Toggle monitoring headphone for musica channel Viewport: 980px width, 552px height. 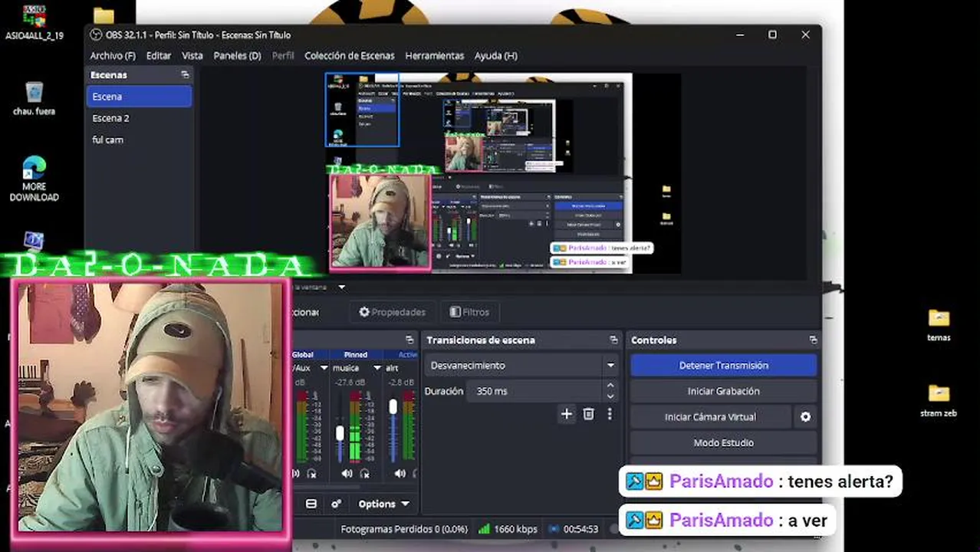coord(365,474)
